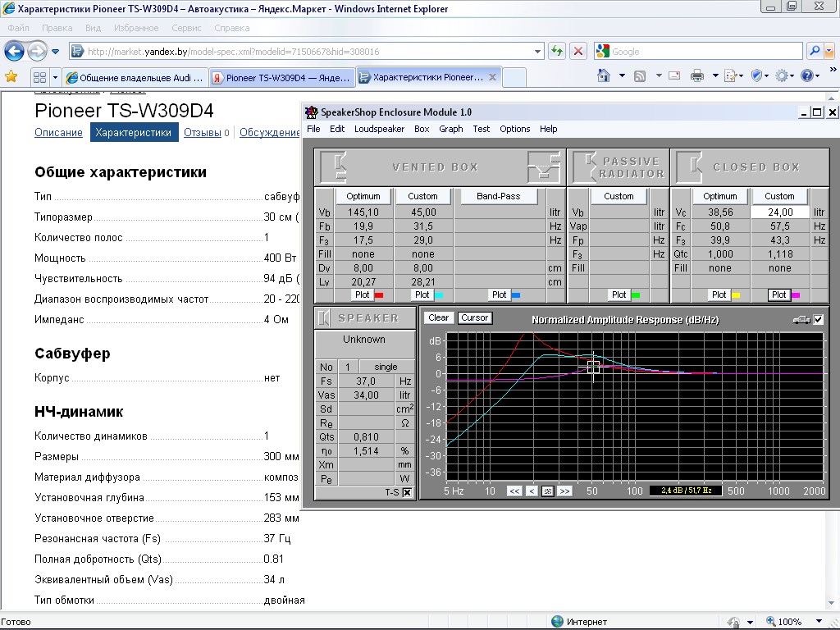This screenshot has height=630, width=840.
Task: Open the recent pages dropdown arrow
Action: [x=55, y=52]
